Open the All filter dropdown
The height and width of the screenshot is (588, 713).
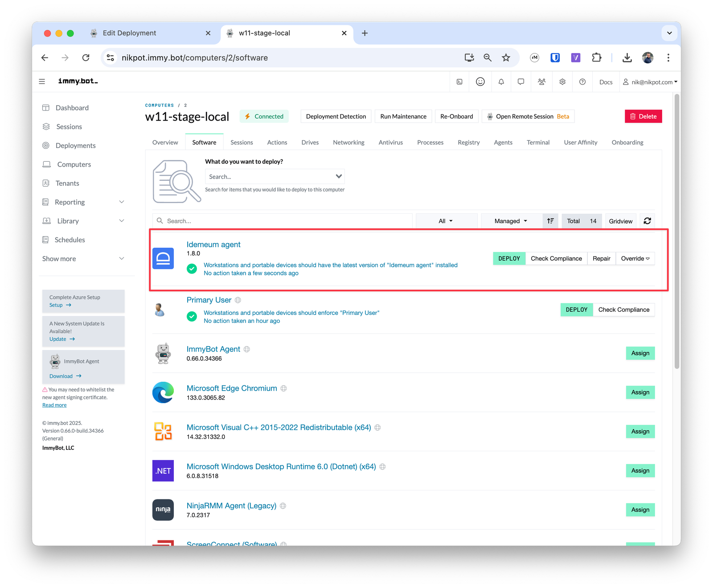(x=446, y=221)
